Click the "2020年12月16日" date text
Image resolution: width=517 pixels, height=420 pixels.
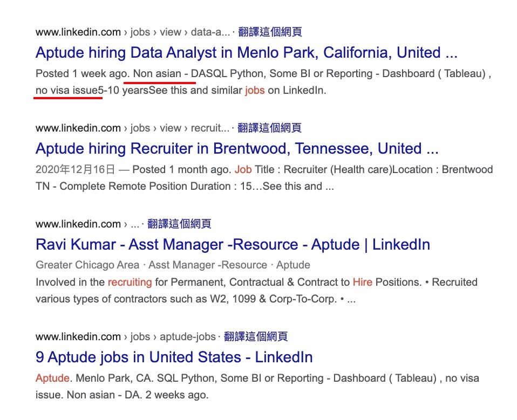pos(75,169)
